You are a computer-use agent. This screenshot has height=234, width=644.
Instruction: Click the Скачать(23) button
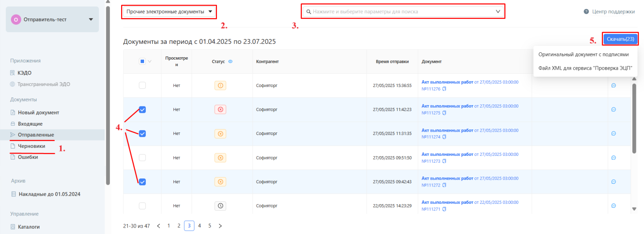[620, 39]
